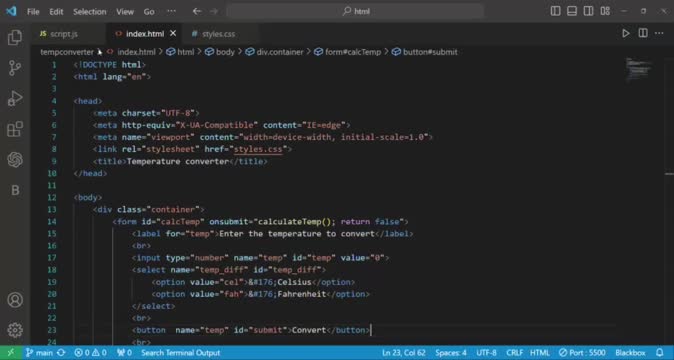This screenshot has width=674, height=360.
Task: Open the Selection menu
Action: click(x=89, y=12)
